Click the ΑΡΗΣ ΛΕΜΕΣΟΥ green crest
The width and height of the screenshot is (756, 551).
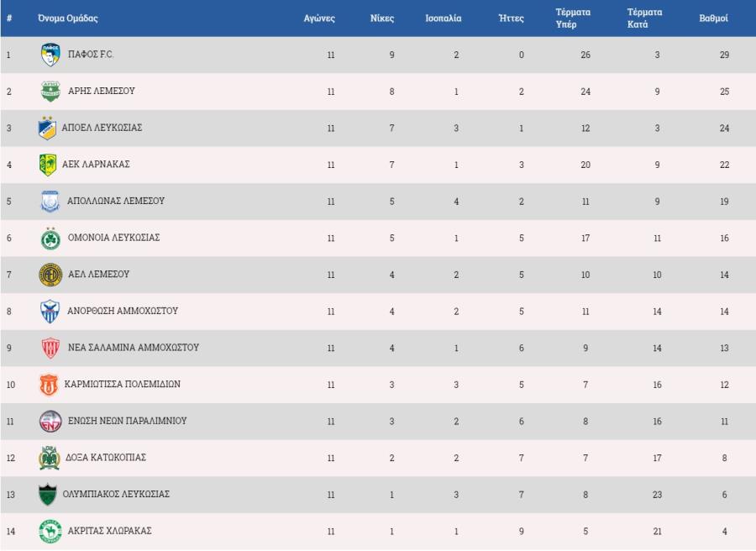[x=50, y=91]
